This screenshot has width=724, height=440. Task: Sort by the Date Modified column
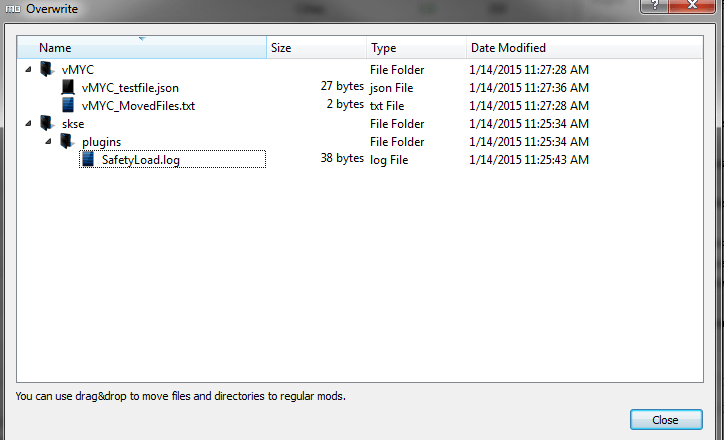point(585,48)
